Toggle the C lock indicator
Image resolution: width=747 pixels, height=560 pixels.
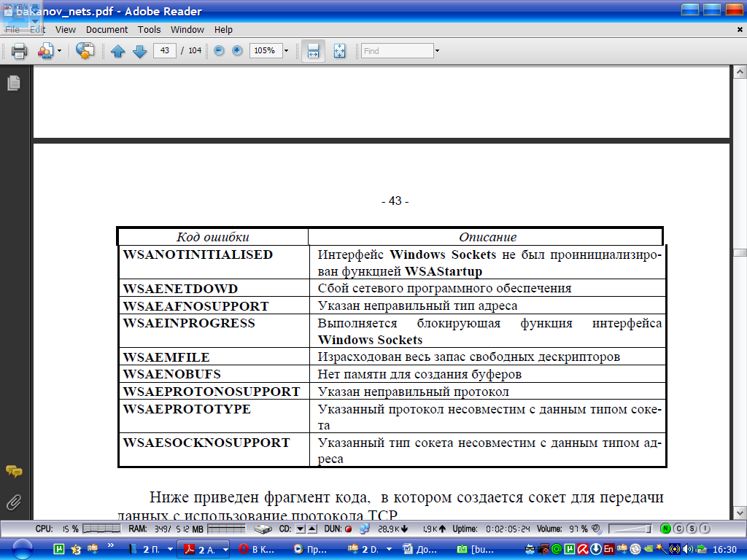[679, 529]
